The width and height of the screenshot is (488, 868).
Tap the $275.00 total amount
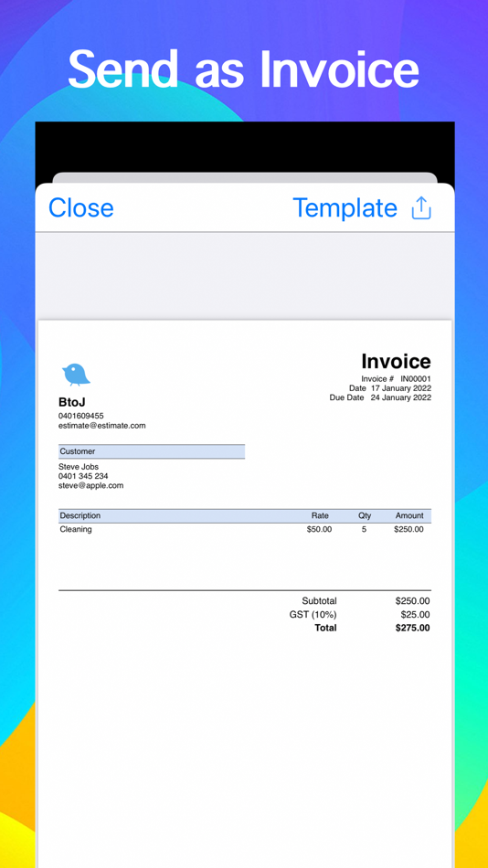click(x=413, y=628)
